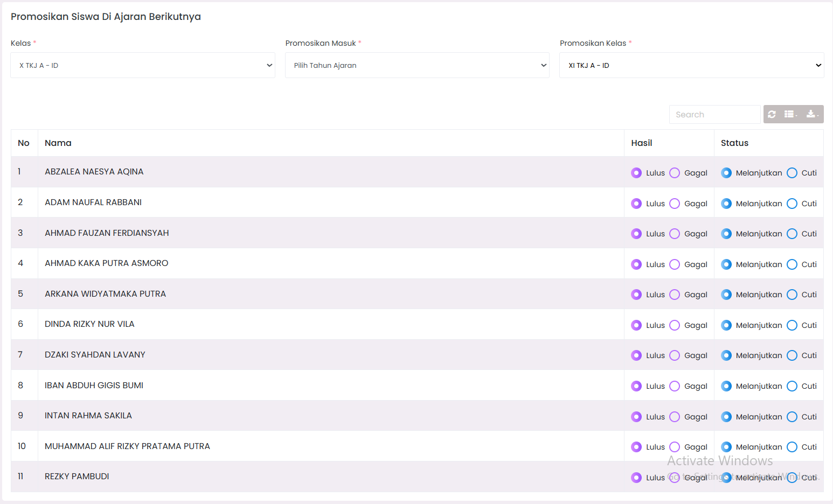Expand the Pilih Tahun Ajaran dropdown
Image resolution: width=833 pixels, height=504 pixels.
click(417, 65)
